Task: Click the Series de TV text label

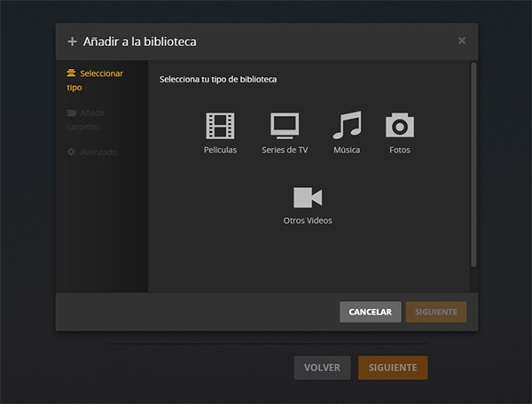Action: pos(285,151)
